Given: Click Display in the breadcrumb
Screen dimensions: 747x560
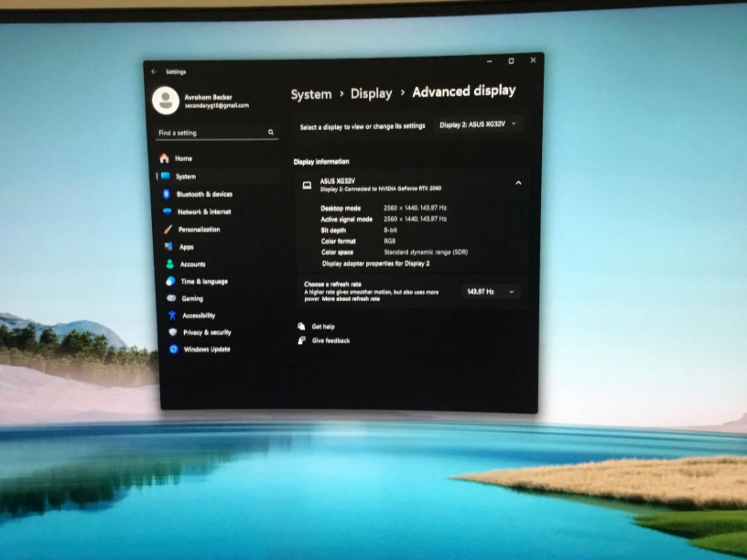Looking at the screenshot, I should click(x=371, y=93).
